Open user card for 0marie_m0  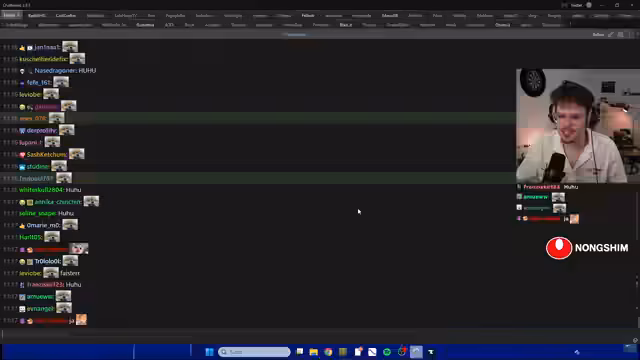(43, 225)
